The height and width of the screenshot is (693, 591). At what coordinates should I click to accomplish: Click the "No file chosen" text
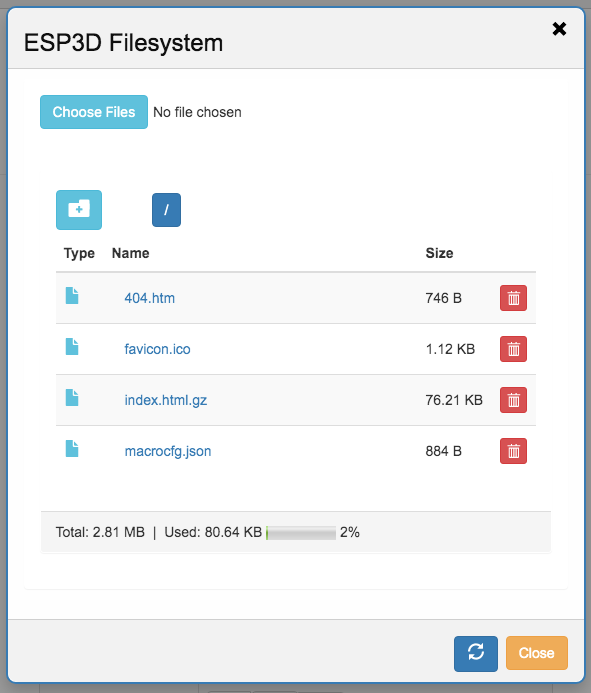[197, 112]
